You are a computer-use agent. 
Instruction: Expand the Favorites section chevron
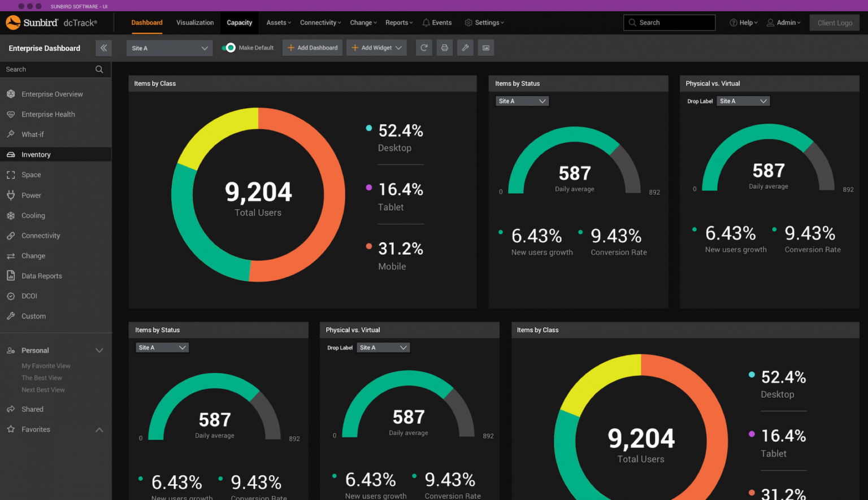(x=99, y=430)
